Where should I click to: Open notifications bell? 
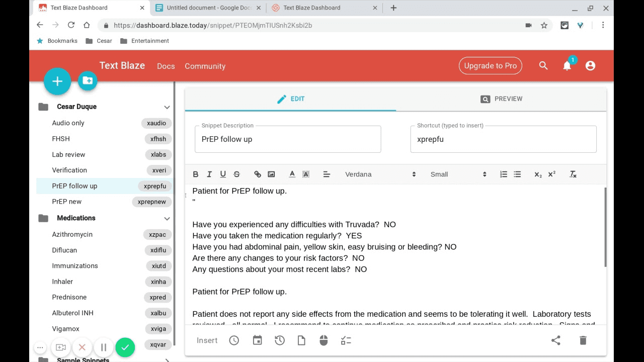coord(567,66)
